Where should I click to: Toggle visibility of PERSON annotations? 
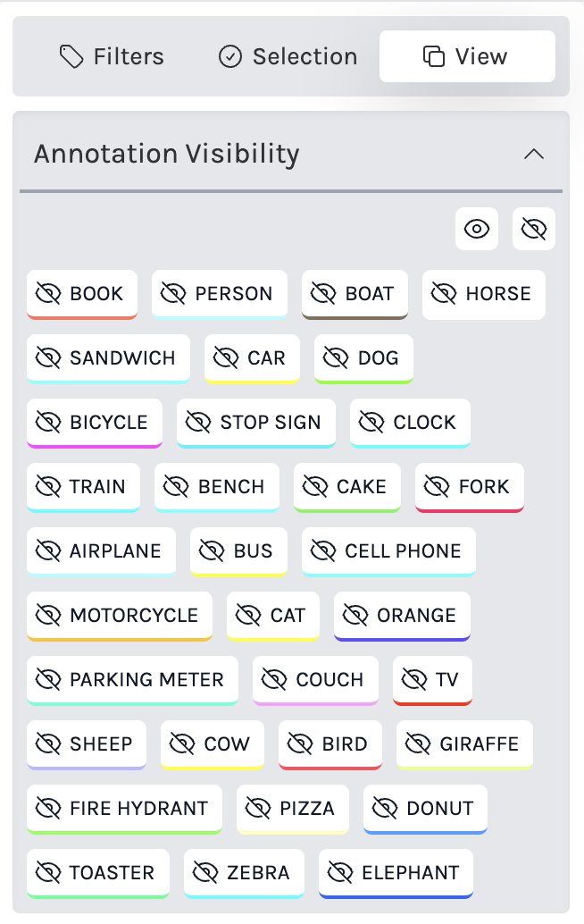[x=219, y=294]
